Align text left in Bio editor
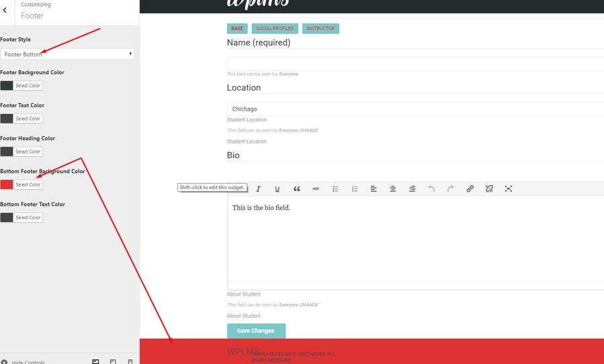The height and width of the screenshot is (364, 604). coord(374,188)
